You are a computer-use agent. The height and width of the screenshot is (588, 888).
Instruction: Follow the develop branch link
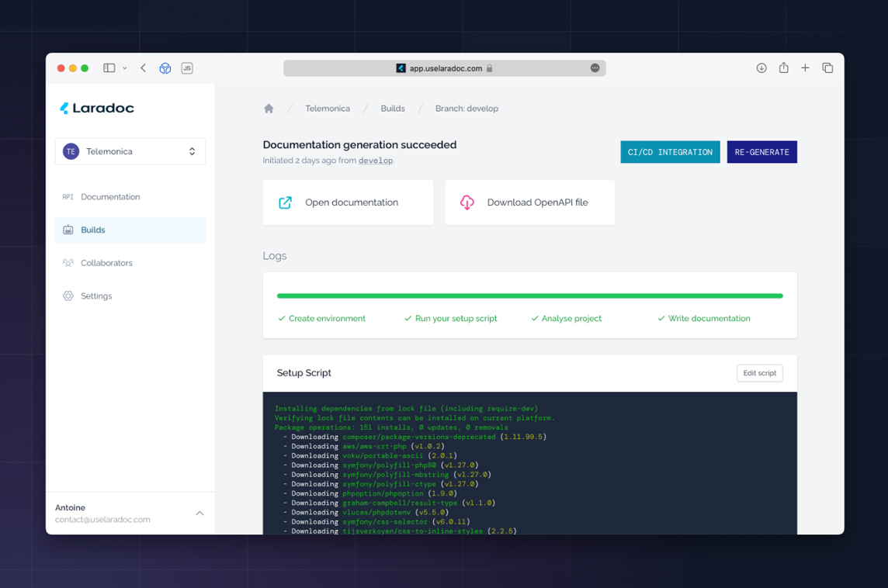[376, 161]
